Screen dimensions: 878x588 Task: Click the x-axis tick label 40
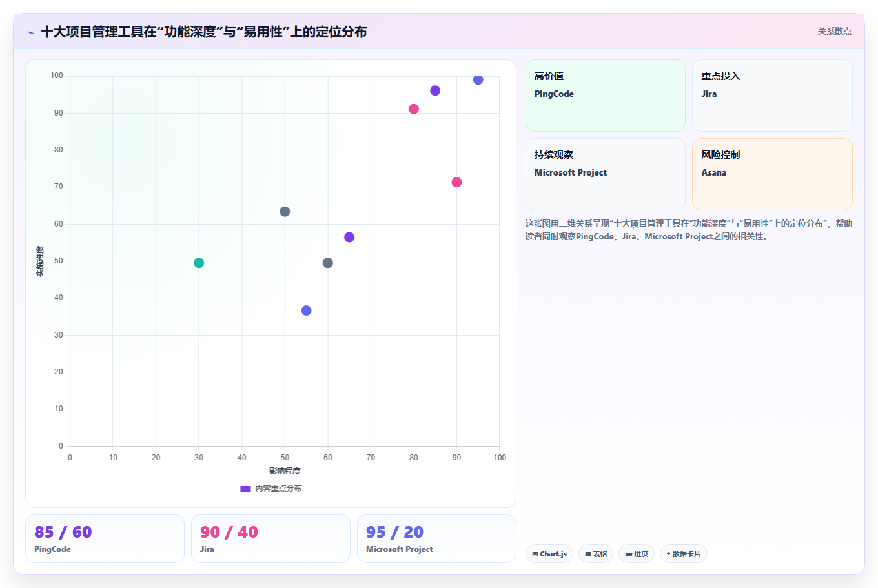click(242, 458)
